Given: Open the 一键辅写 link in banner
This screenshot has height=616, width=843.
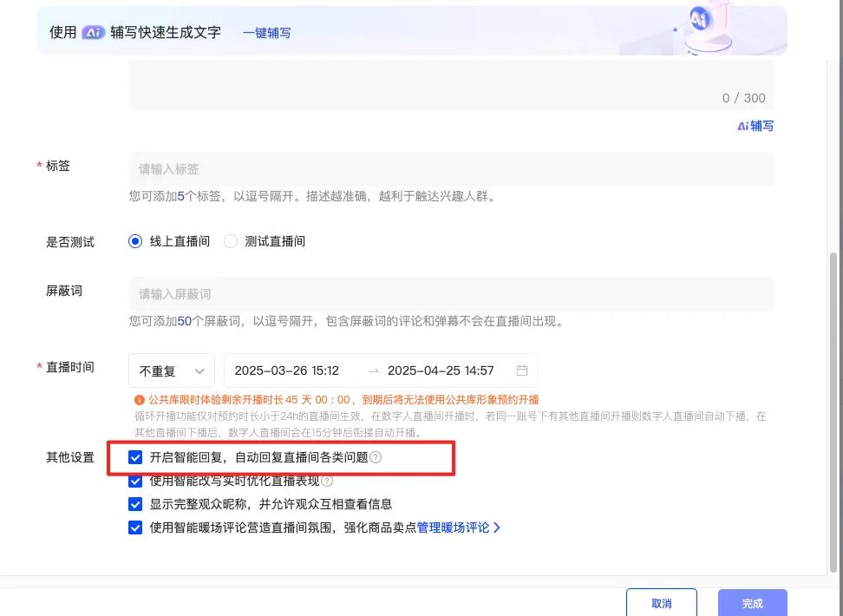Looking at the screenshot, I should 266,31.
